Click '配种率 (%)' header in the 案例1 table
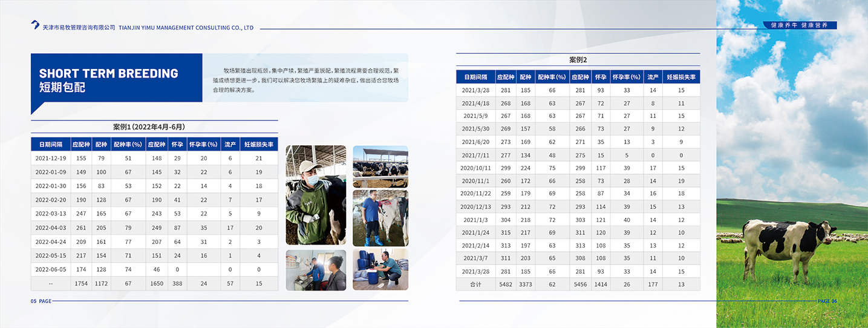The height and width of the screenshot is (328, 868). pos(127,145)
